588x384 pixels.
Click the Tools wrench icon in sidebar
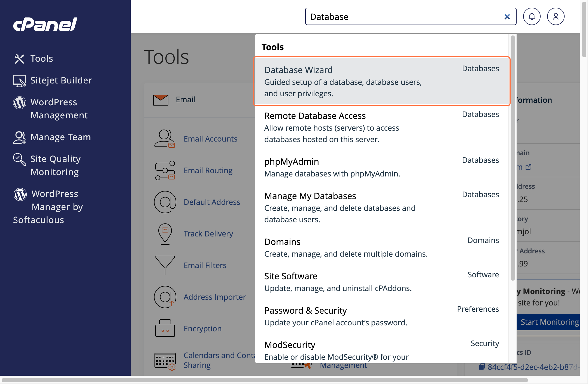(19, 59)
